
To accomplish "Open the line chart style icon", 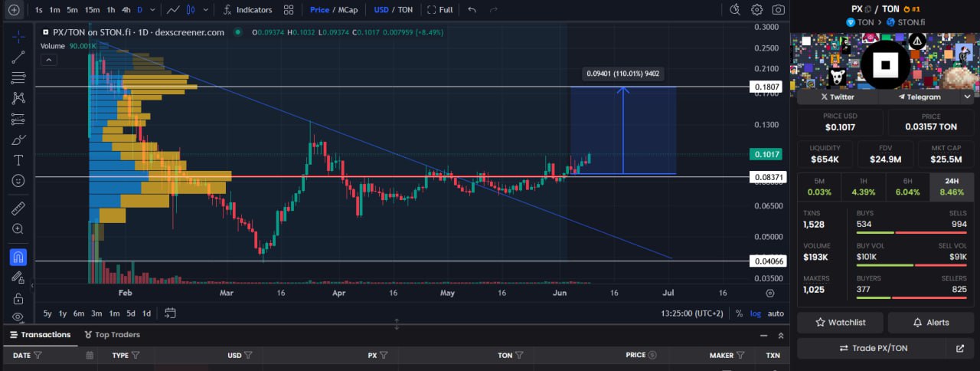I will [x=174, y=10].
